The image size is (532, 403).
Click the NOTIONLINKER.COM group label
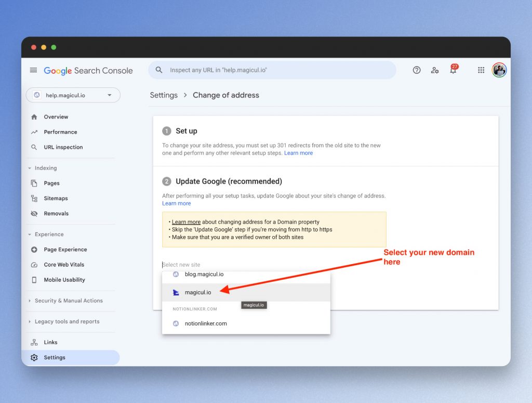pos(195,309)
